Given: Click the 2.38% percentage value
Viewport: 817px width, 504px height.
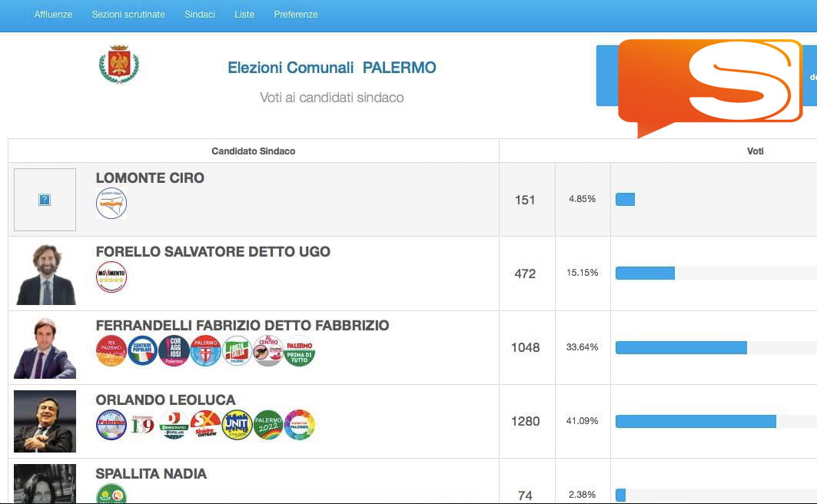Looking at the screenshot, I should tap(583, 495).
